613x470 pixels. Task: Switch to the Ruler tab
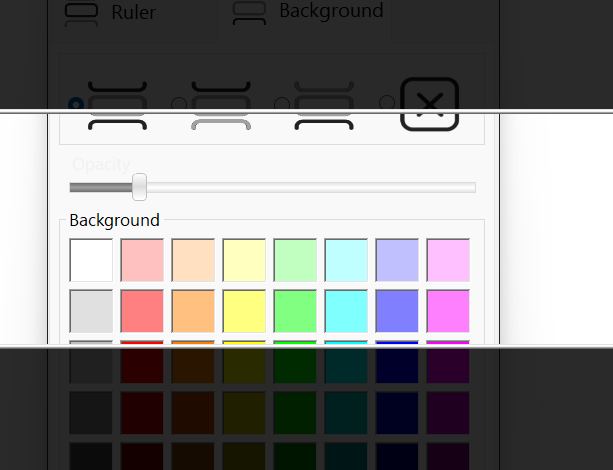(133, 13)
